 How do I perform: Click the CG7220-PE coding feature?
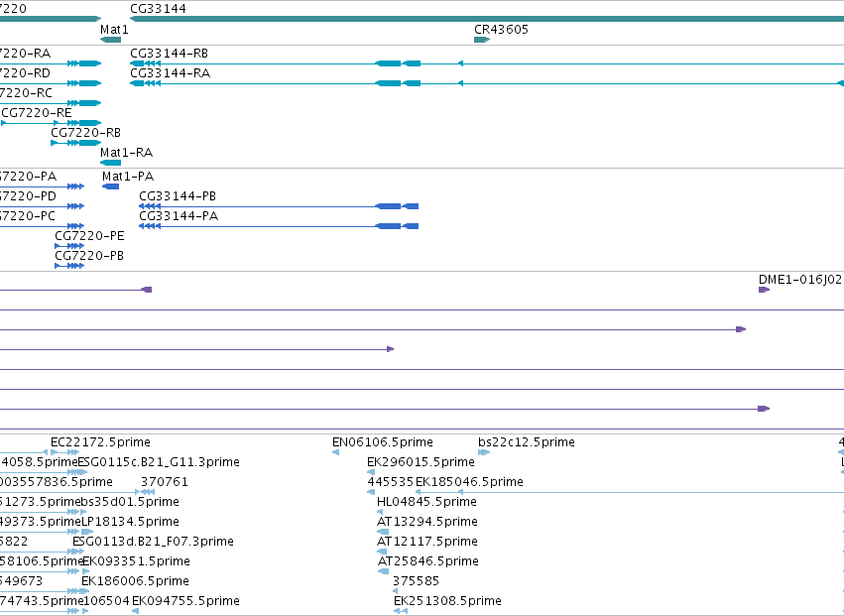[70, 246]
